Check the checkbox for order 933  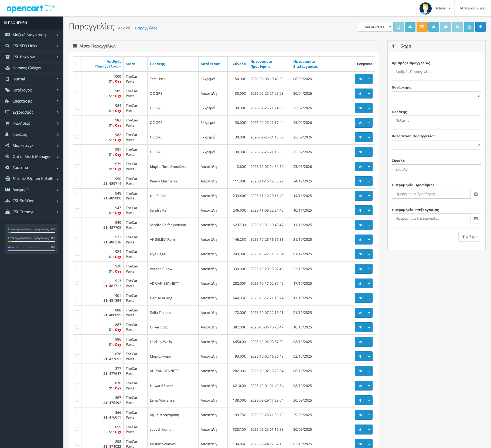point(77,239)
